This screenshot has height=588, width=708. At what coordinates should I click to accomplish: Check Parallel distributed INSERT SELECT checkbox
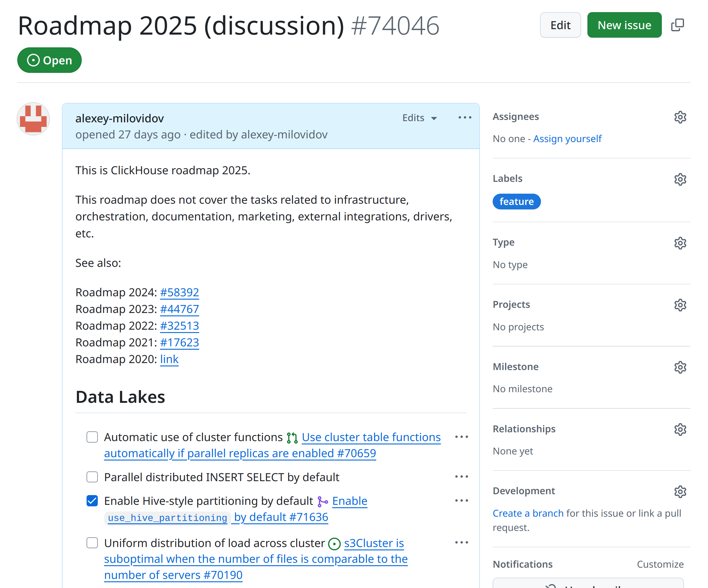coord(92,477)
